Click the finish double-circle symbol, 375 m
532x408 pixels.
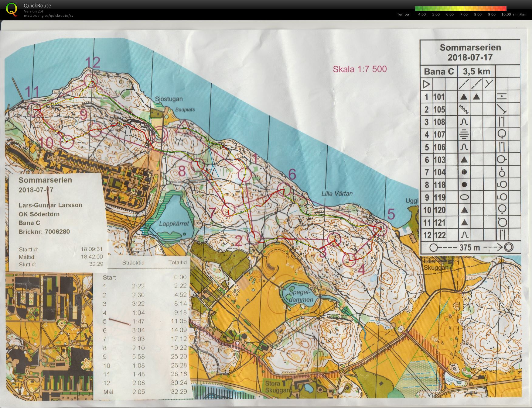[x=509, y=247]
